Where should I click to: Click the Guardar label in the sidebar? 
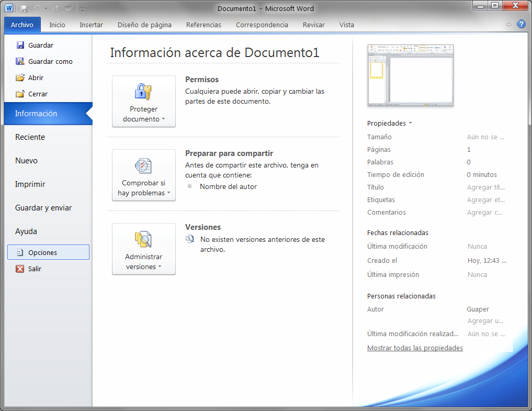41,45
